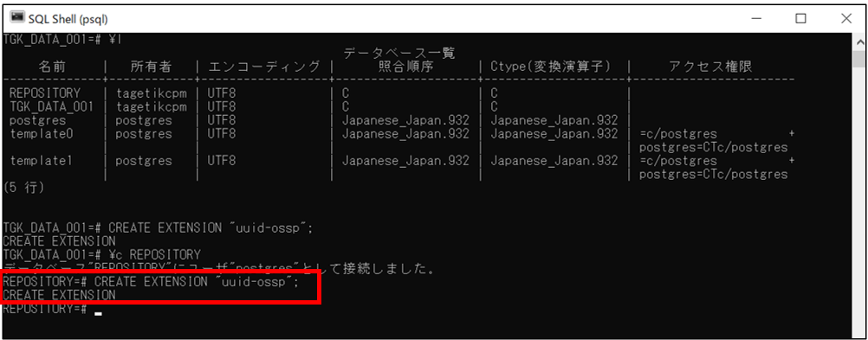Click the データベース一覧 table title
The image size is (868, 340).
[398, 54]
